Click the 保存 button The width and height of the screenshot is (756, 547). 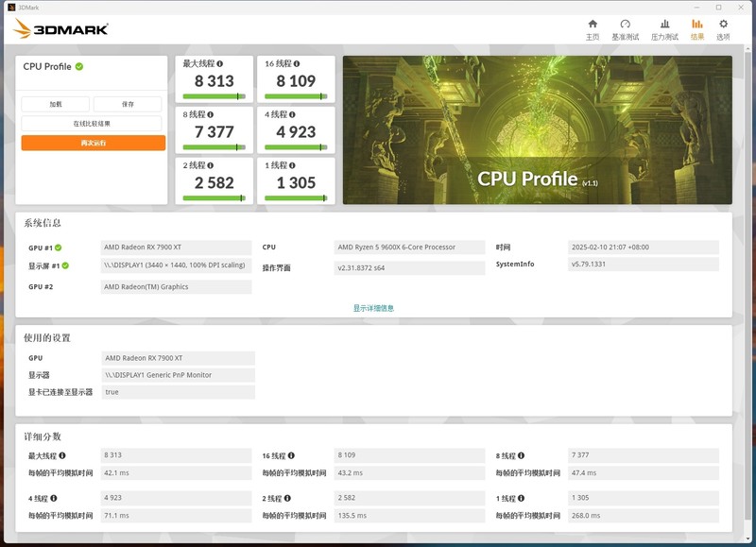click(x=128, y=104)
